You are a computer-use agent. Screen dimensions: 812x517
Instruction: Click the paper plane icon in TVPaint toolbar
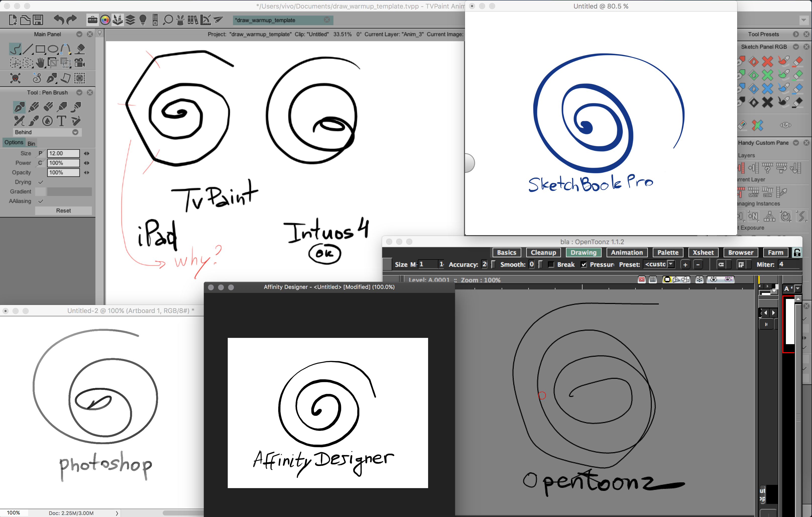pyautogui.click(x=218, y=20)
